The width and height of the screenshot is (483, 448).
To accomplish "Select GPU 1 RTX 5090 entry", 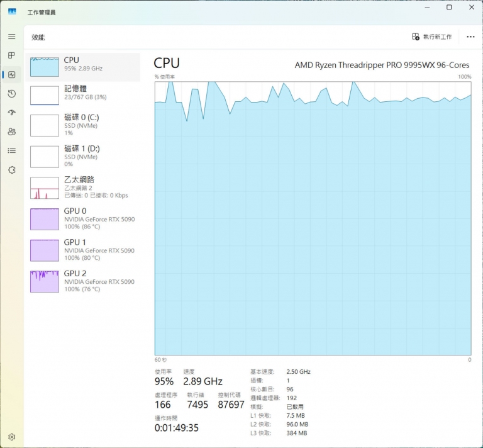I will [x=85, y=250].
